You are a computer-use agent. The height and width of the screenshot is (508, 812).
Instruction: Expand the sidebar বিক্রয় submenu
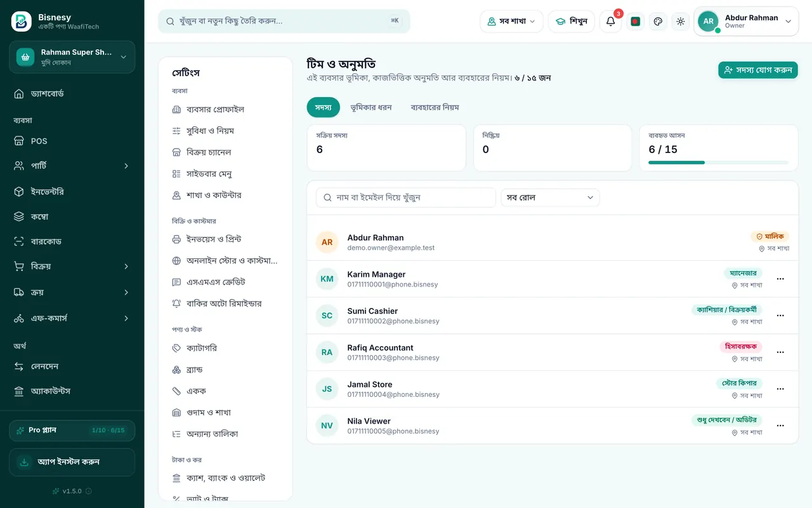pos(72,267)
